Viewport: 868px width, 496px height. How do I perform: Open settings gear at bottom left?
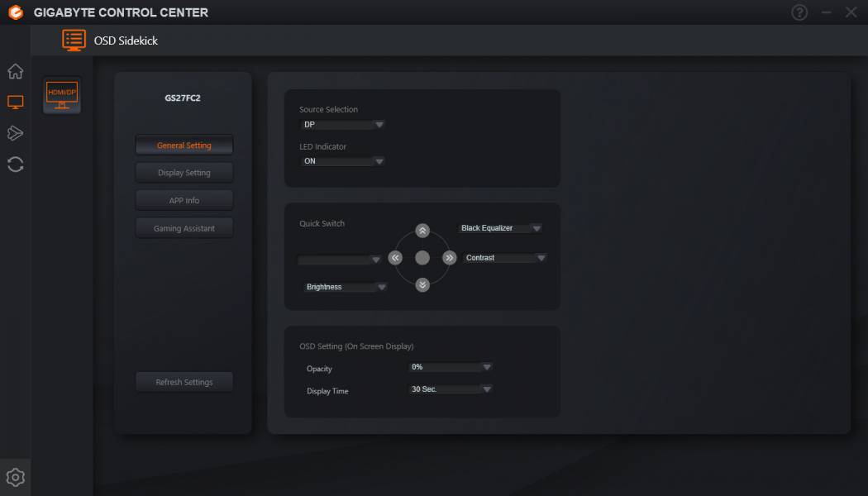(x=16, y=477)
